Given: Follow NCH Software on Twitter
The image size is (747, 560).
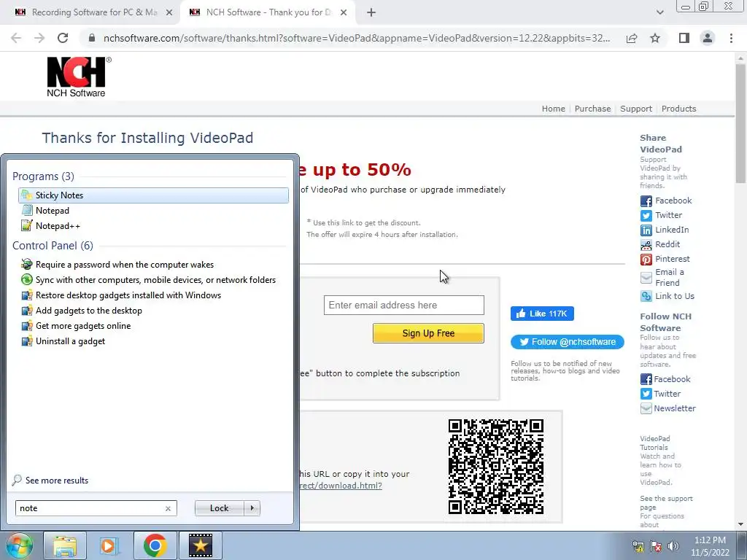Looking at the screenshot, I should click(660, 394).
